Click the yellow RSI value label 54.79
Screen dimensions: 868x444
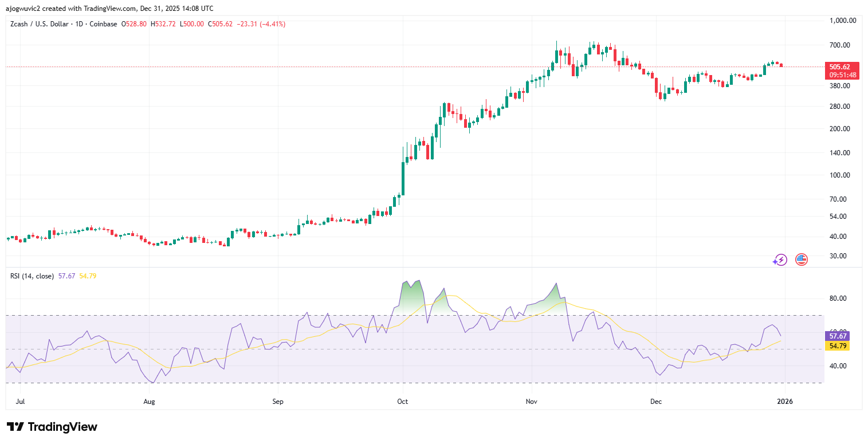click(x=838, y=346)
